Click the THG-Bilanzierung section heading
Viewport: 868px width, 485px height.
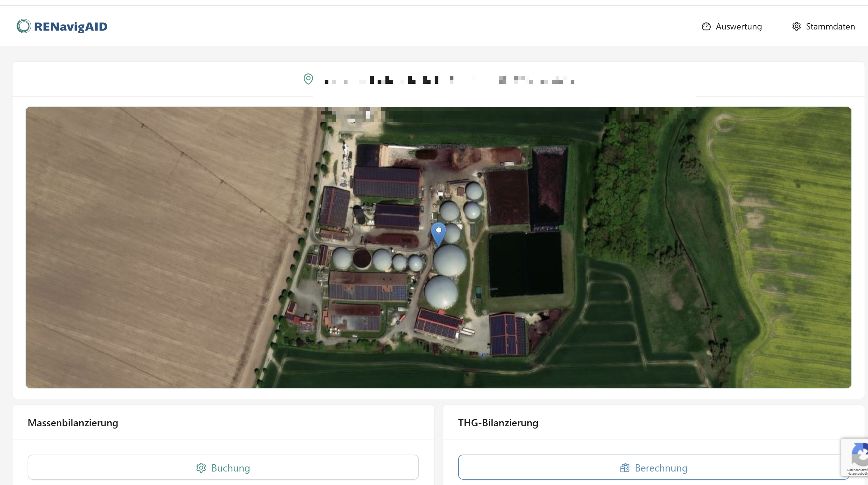[498, 423]
